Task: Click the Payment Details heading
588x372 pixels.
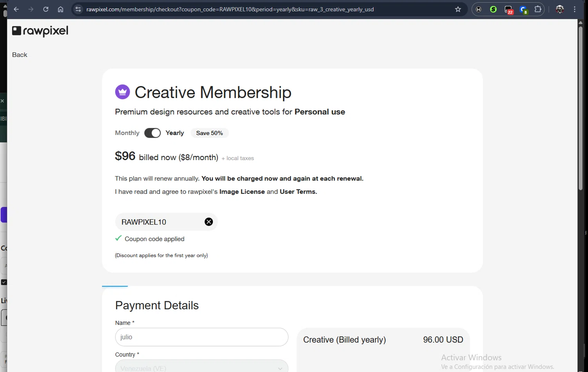Action: tap(157, 305)
